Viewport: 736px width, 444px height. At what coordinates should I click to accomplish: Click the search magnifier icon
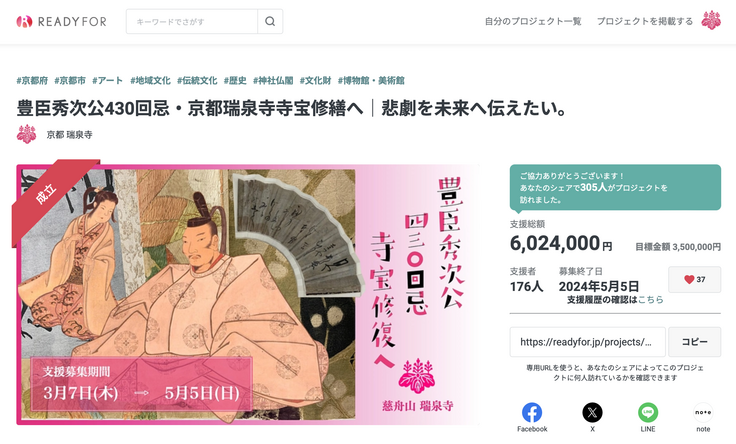click(x=270, y=22)
